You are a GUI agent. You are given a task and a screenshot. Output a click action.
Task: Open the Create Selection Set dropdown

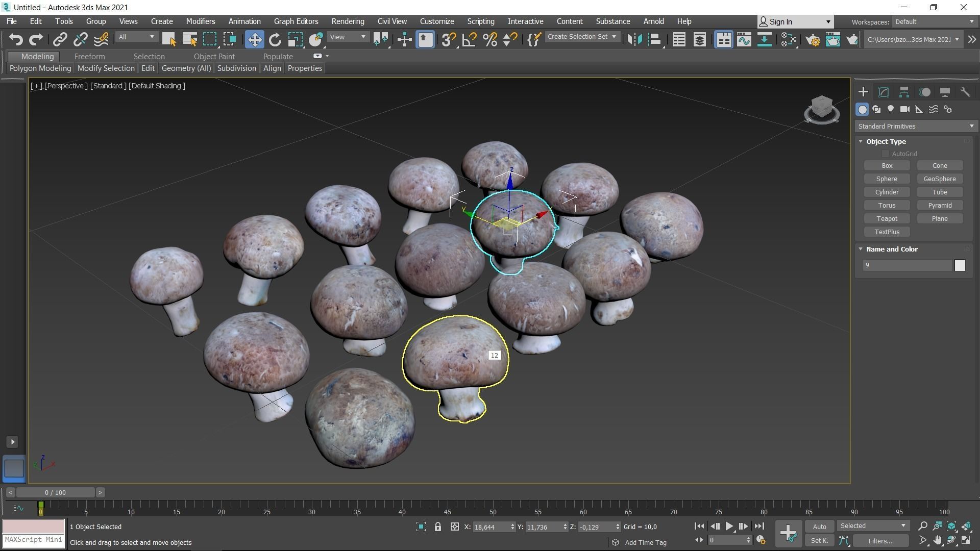581,37
